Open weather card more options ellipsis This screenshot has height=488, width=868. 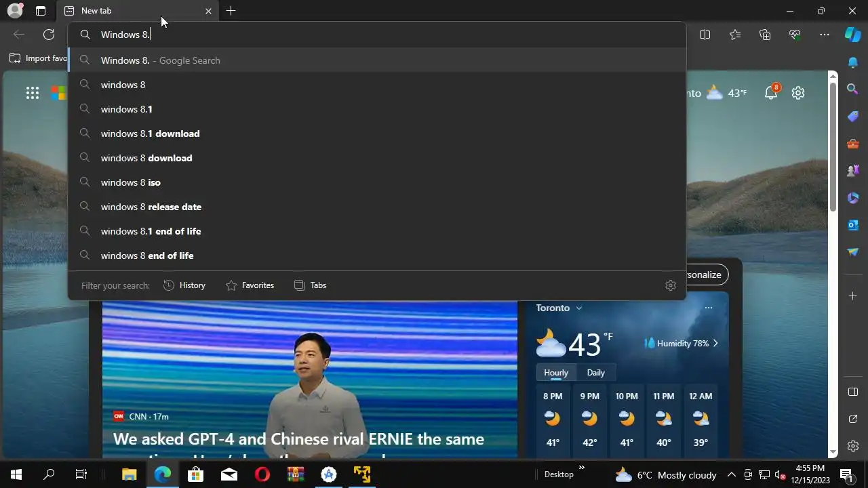(708, 308)
